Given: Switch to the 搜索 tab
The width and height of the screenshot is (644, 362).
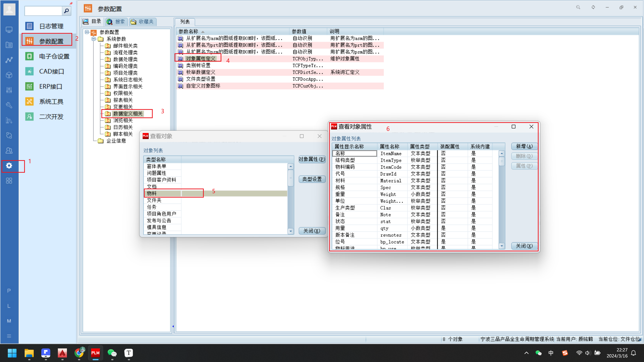Looking at the screenshot, I should click(116, 22).
